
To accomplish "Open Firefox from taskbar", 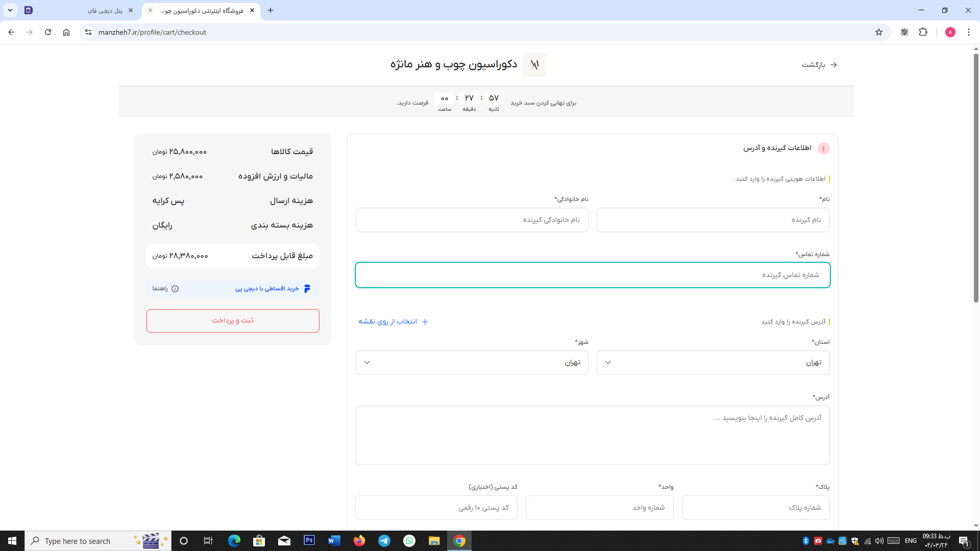I will click(x=359, y=541).
